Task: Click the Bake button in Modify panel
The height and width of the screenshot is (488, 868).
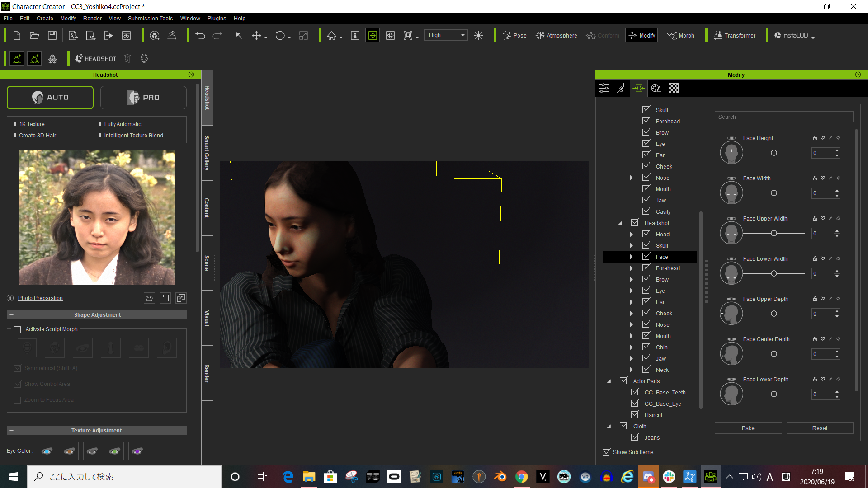Action: click(x=747, y=428)
